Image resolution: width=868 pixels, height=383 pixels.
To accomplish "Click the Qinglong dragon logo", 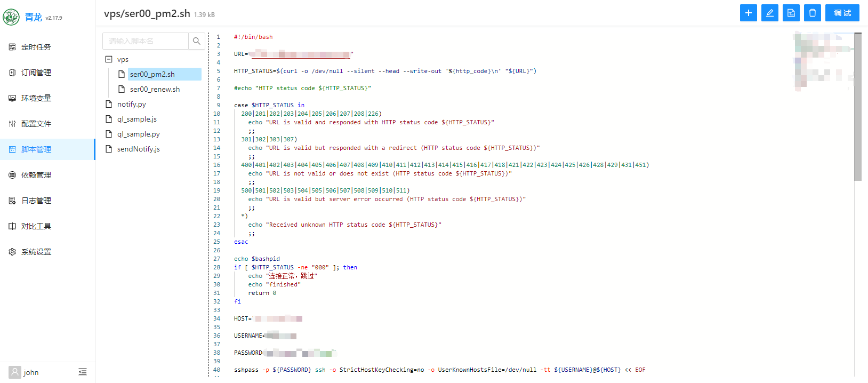I will coord(11,17).
